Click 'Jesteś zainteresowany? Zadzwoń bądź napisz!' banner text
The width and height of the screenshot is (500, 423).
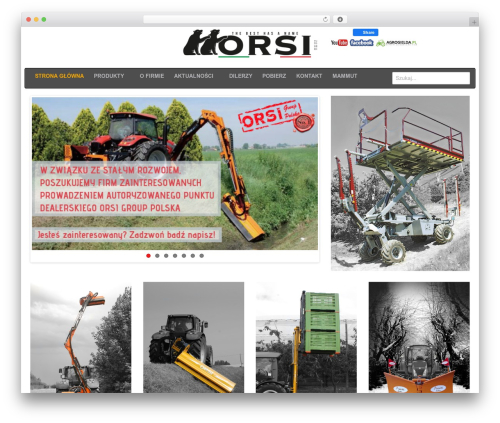point(127,235)
